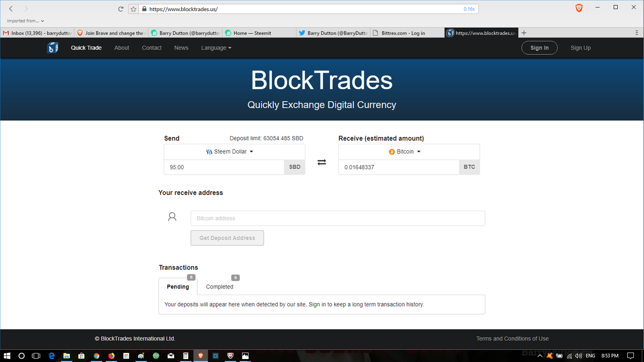Click the swap currencies arrows icon
The image size is (644, 362).
[x=321, y=162]
